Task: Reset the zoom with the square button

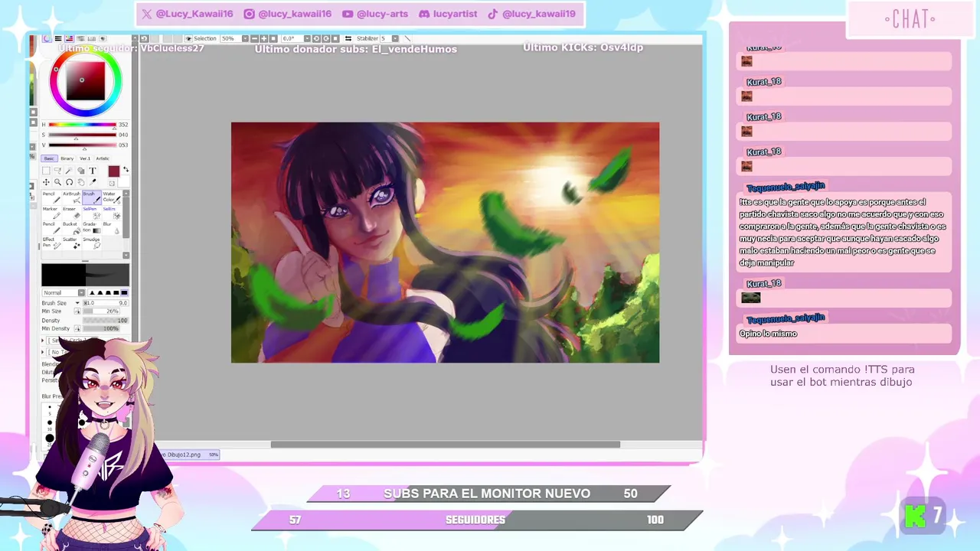Action: click(x=273, y=38)
